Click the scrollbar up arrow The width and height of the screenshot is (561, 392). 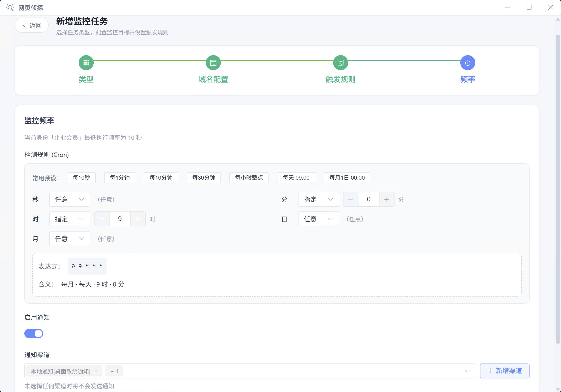pyautogui.click(x=558, y=20)
